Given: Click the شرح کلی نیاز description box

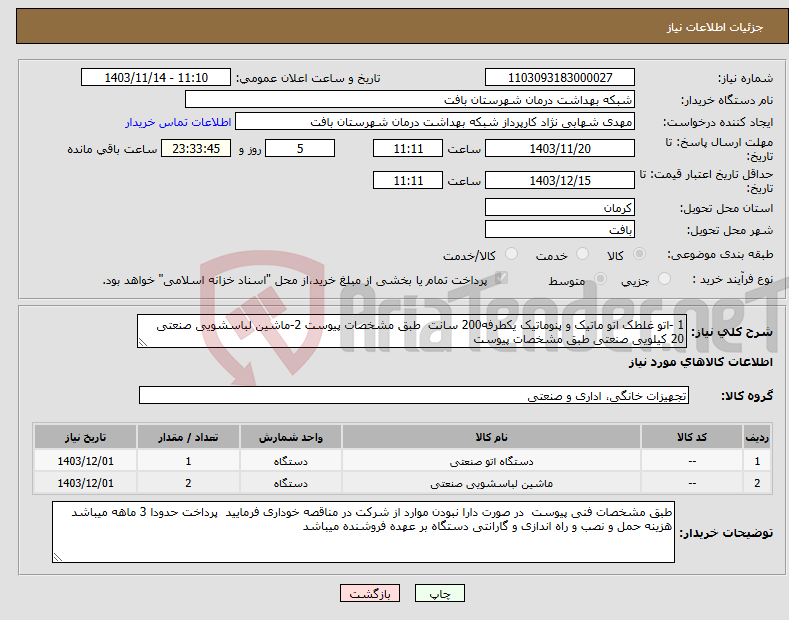Looking at the screenshot, I should coord(412,331).
